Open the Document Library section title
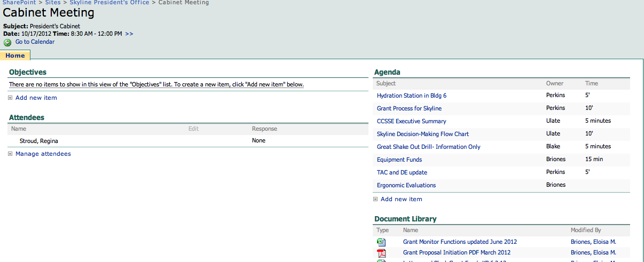 point(405,219)
